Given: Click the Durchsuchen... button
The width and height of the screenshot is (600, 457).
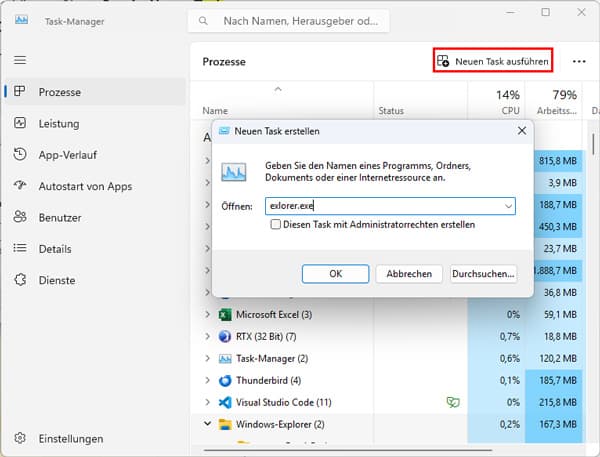Looking at the screenshot, I should coord(483,274).
